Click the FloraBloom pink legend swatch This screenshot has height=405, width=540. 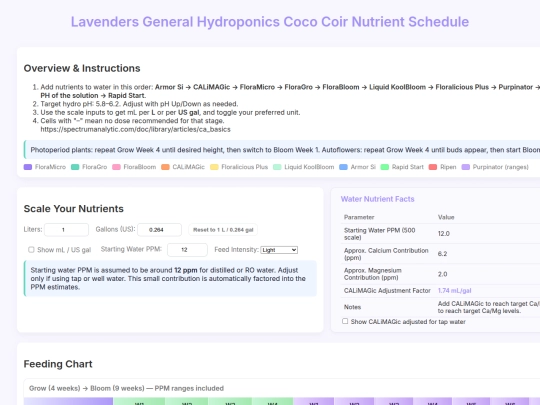116,167
